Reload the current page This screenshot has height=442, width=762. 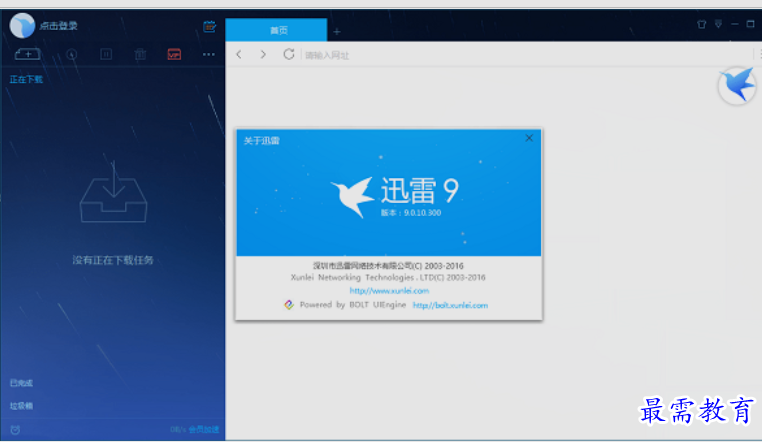click(289, 54)
